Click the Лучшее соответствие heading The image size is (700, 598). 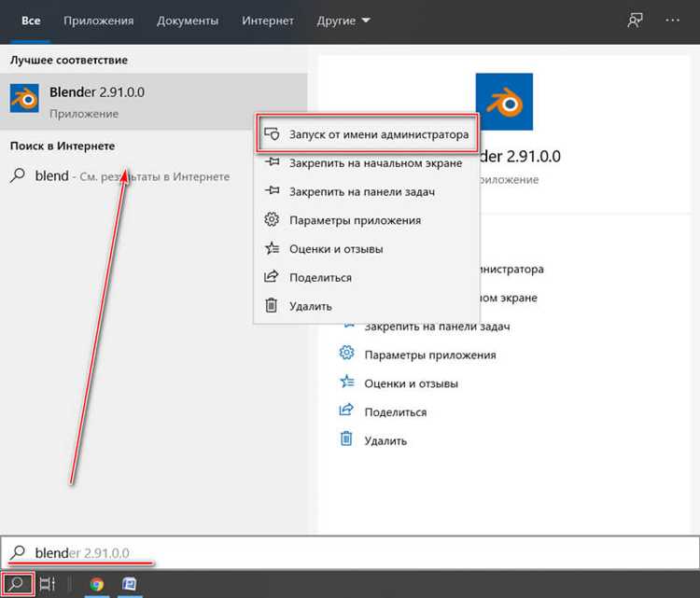69,60
